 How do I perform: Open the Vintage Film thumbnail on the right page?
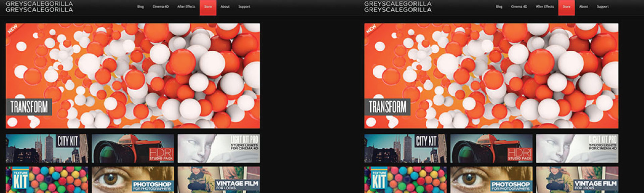[x=577, y=180]
